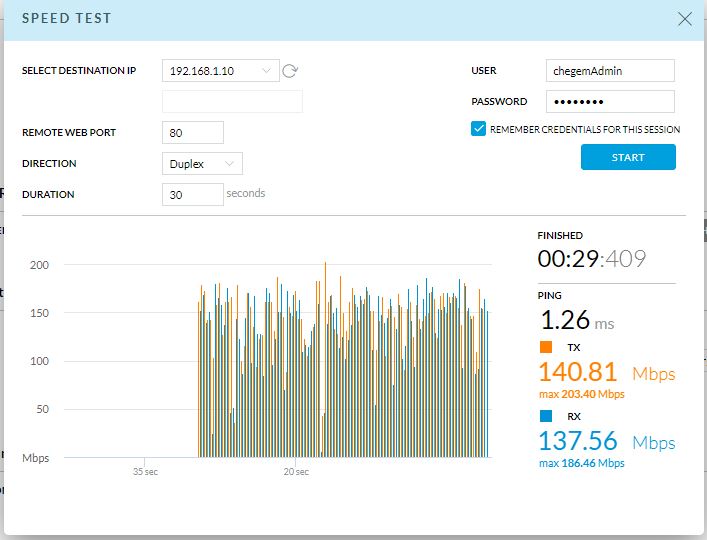
Task: Click the SPEED TEST dialog title
Action: (x=66, y=18)
